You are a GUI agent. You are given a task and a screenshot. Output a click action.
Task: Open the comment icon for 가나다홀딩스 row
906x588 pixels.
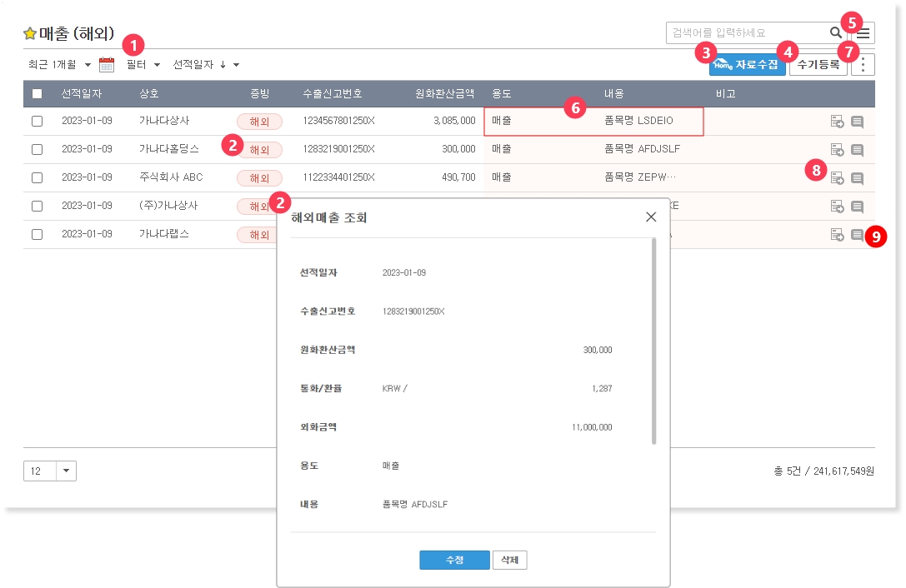click(857, 150)
